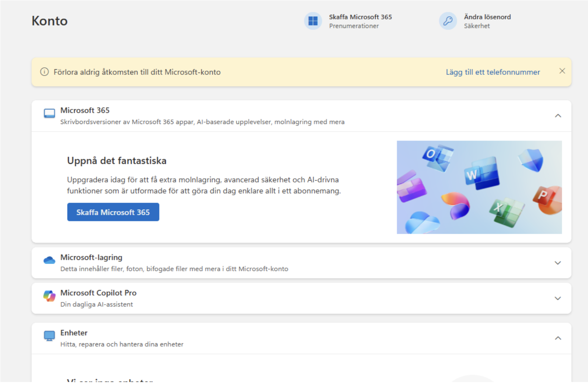The height and width of the screenshot is (385, 588).
Task: Open Skaffa Microsoft 365 Prenumerationer shortcut
Action: tap(348, 21)
